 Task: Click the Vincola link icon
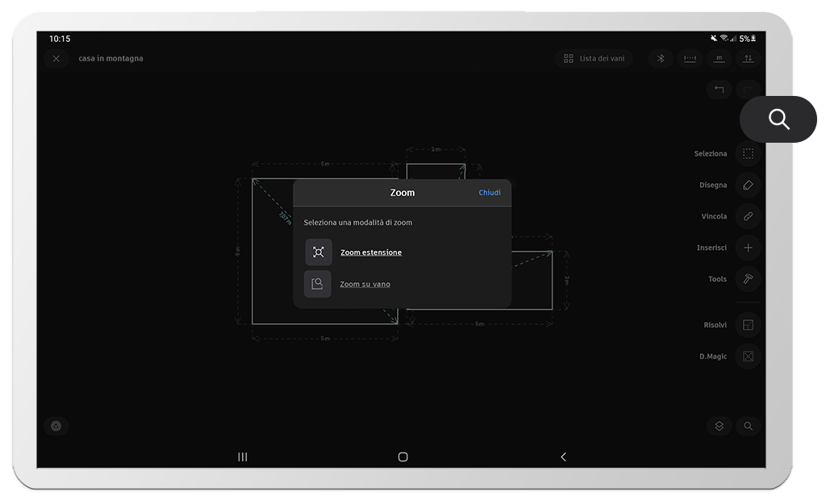(748, 216)
